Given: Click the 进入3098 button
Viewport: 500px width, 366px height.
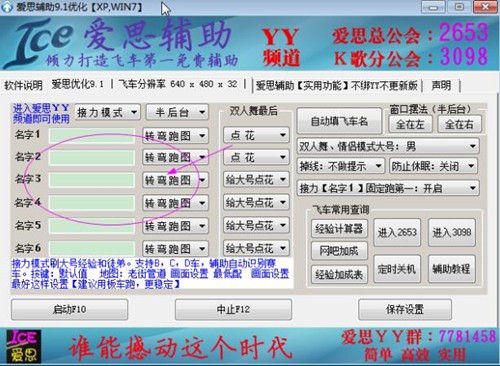Looking at the screenshot, I should 452,232.
